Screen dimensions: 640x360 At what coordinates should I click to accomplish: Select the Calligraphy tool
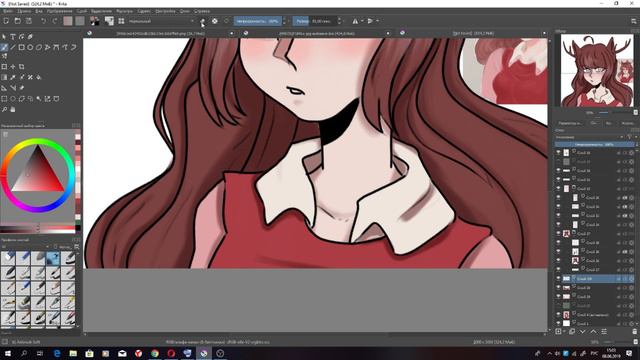(x=30, y=37)
